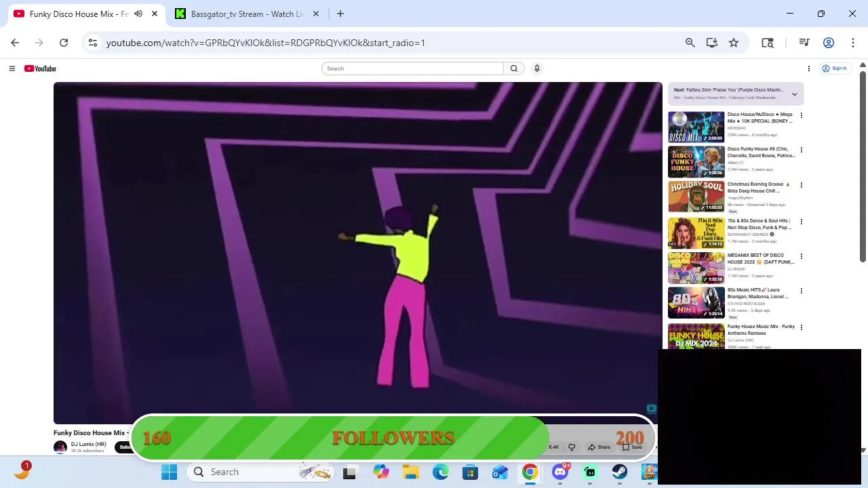This screenshot has height=488, width=868.
Task: Click the Sign in button
Action: point(834,68)
